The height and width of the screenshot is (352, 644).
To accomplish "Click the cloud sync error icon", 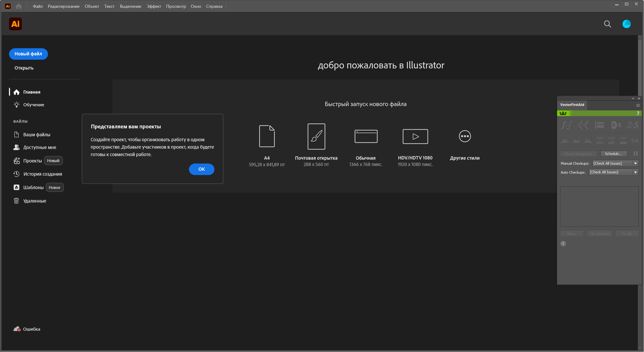I will pyautogui.click(x=17, y=329).
